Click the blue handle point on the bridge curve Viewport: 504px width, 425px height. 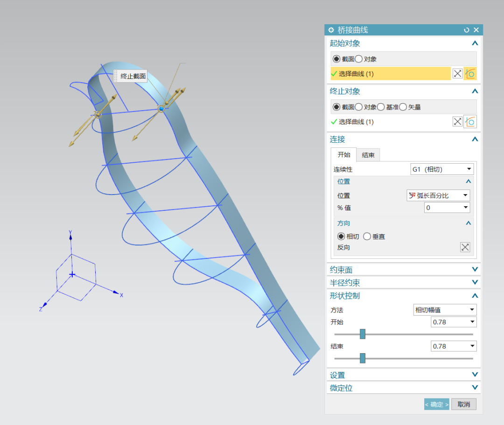click(161, 109)
